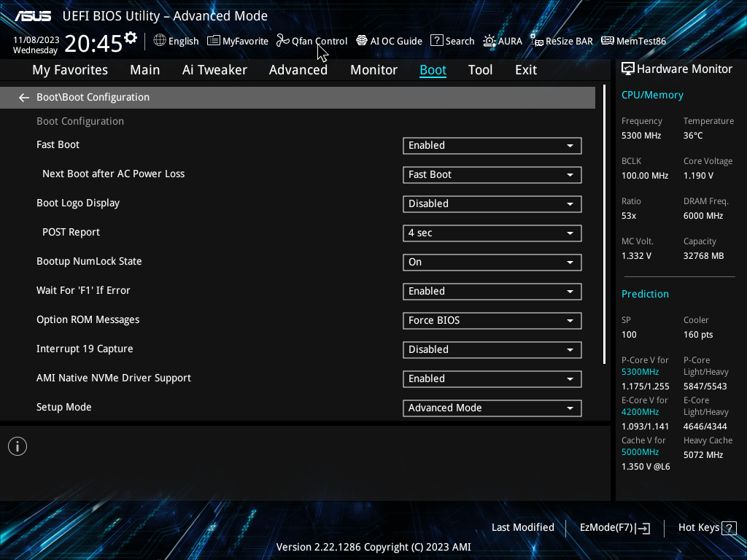
Task: Change language from English
Action: (x=183, y=42)
